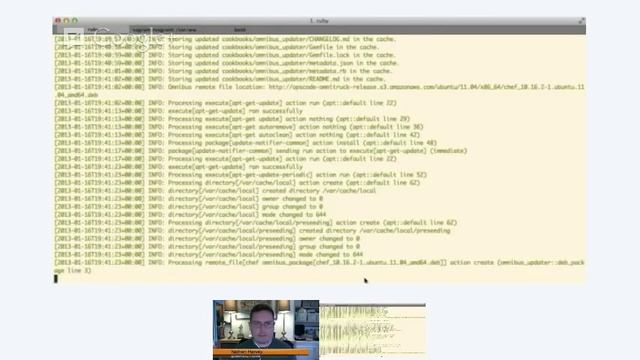Click 'directory[/var/cache/local] owner changed to 0'
This screenshot has height=360, width=640.
[189, 199]
